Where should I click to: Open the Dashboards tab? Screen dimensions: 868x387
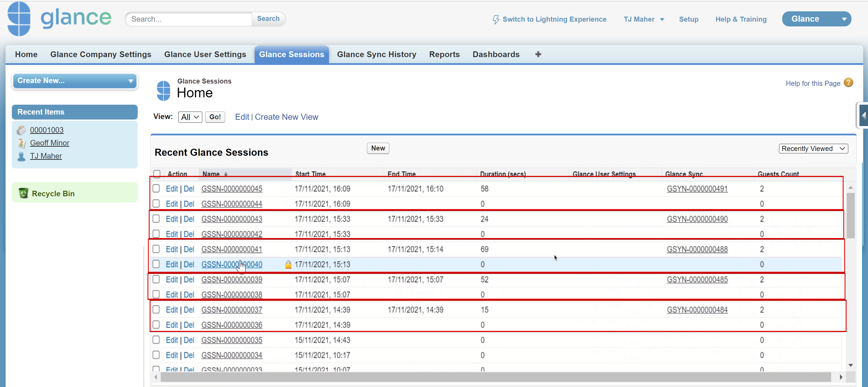point(496,54)
